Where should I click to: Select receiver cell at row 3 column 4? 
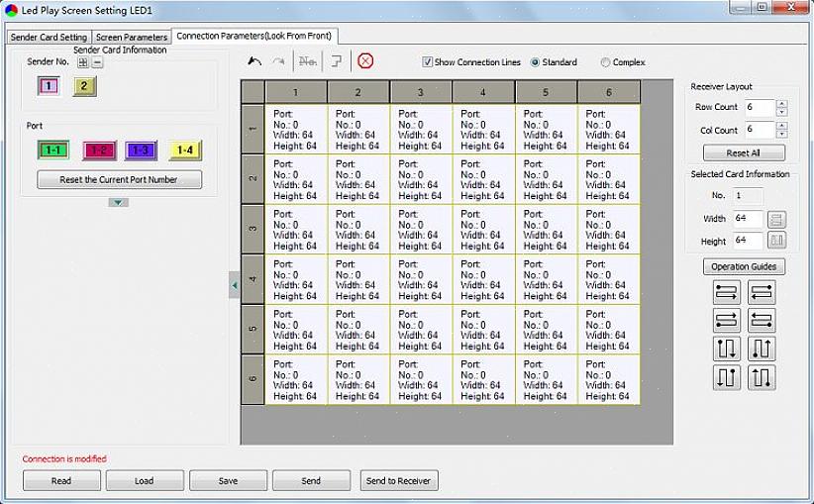coord(483,230)
